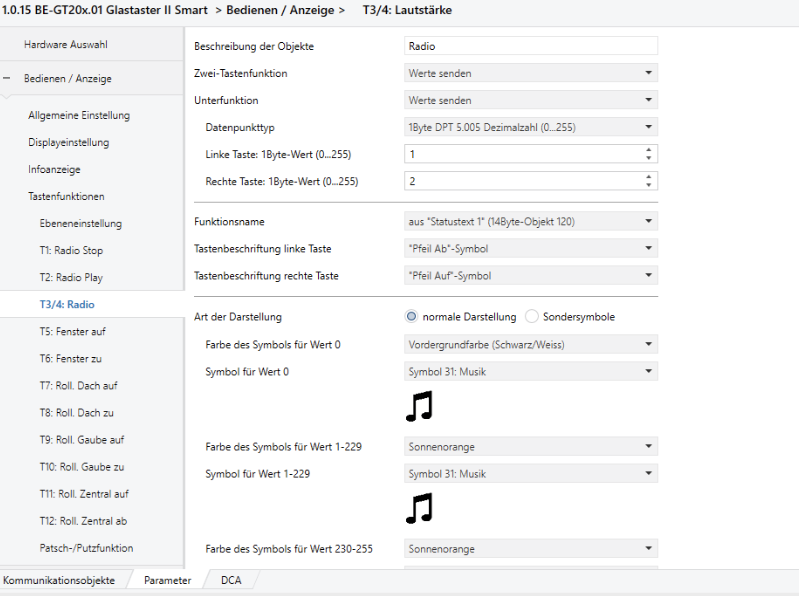Screen dimensions: 799x596
Task: Open the Funktionsname dropdown
Action: click(x=532, y=221)
